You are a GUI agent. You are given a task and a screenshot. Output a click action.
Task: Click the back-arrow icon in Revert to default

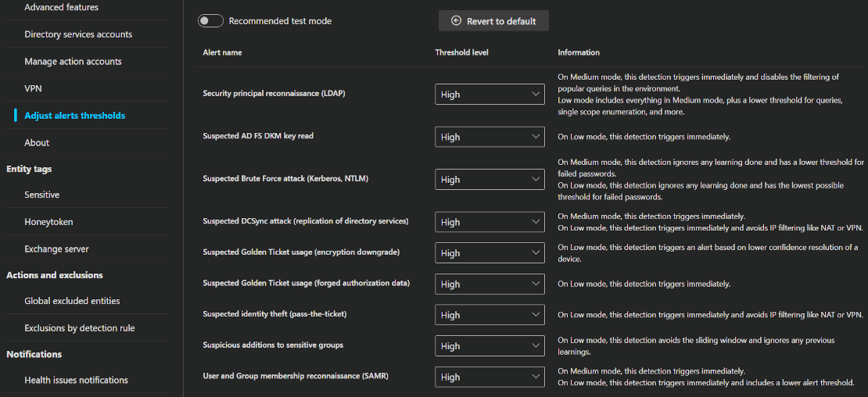pyautogui.click(x=457, y=21)
